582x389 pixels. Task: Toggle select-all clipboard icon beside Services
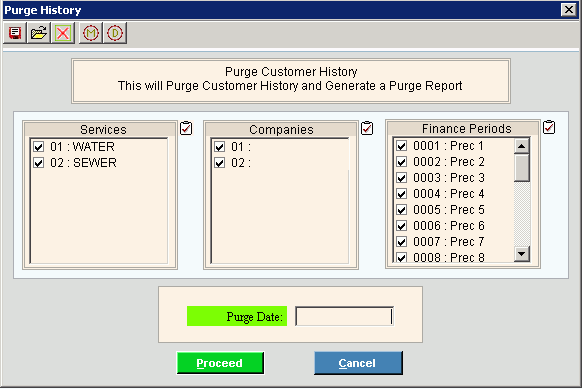click(x=186, y=128)
